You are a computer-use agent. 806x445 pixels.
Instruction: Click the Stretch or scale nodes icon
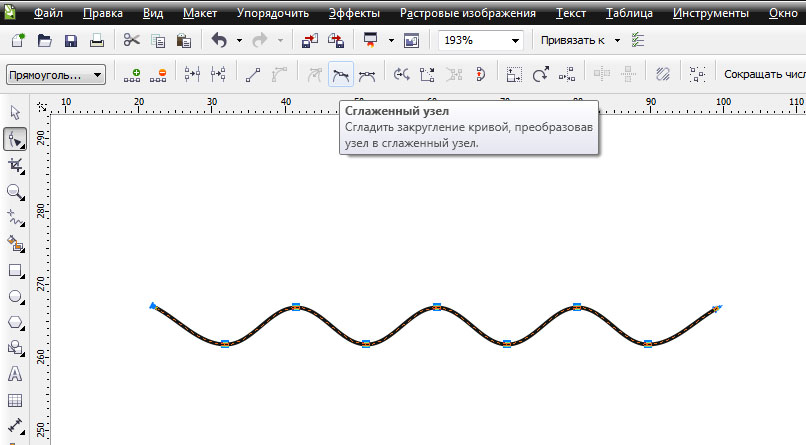click(514, 75)
